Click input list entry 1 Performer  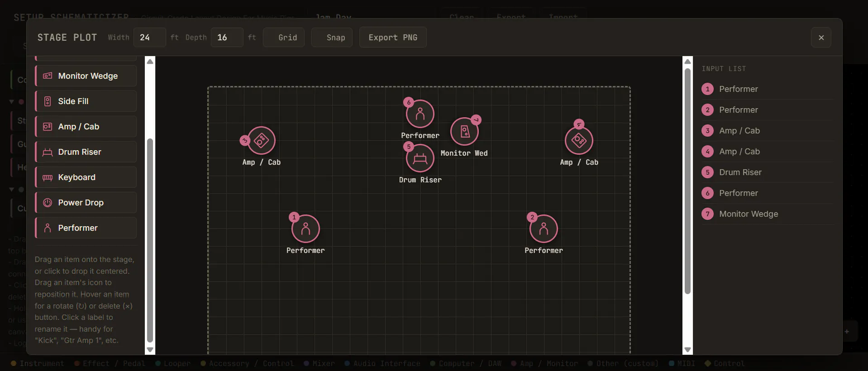click(x=767, y=89)
